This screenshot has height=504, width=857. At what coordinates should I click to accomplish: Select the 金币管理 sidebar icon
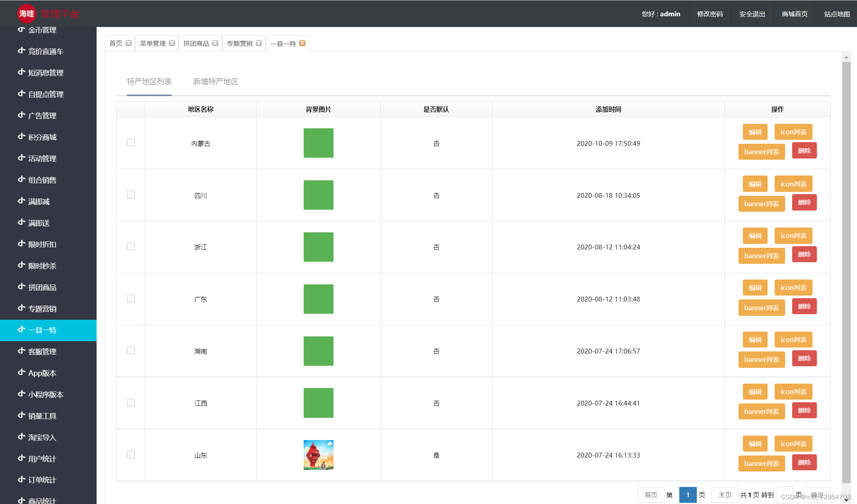[22, 29]
